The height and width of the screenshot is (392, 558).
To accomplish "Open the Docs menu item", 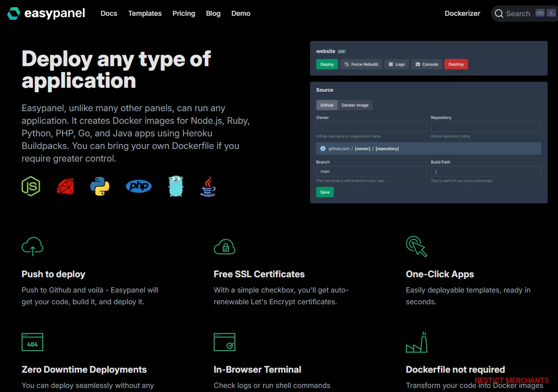I will point(109,14).
